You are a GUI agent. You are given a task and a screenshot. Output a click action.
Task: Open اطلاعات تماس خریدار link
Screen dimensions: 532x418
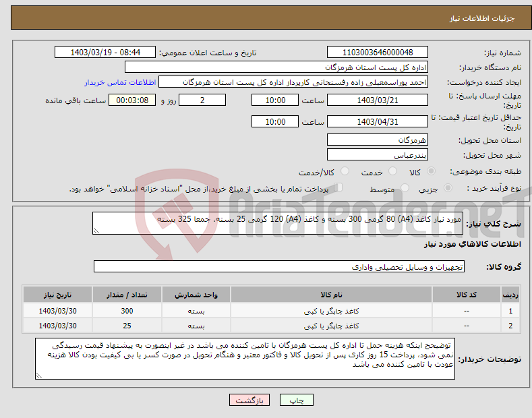[120, 82]
